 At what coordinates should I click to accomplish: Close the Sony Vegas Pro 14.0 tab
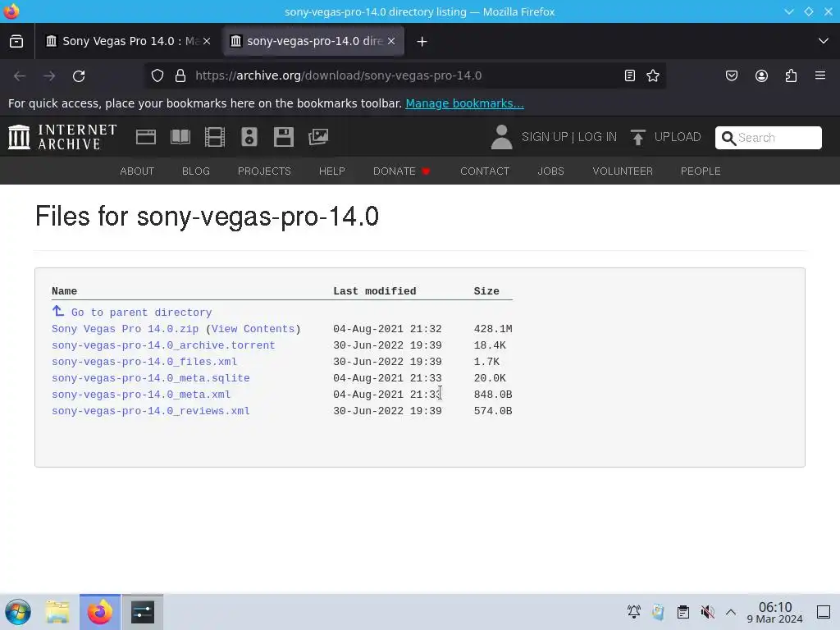click(x=207, y=41)
